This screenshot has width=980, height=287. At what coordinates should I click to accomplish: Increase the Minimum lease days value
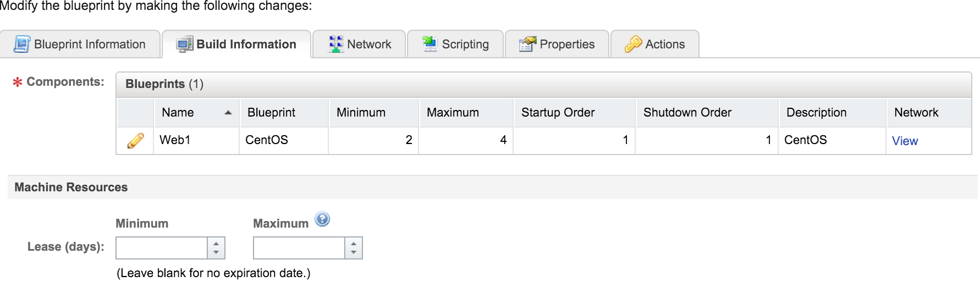click(x=216, y=243)
